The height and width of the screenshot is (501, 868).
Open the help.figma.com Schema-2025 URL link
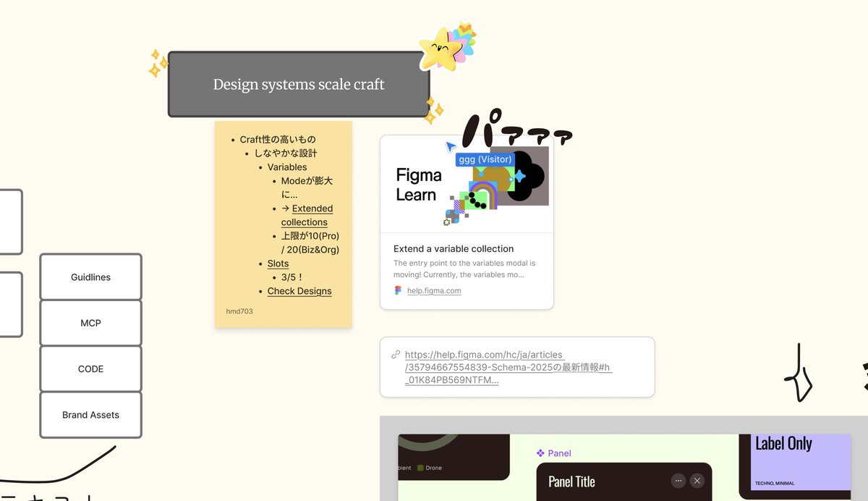coord(508,367)
